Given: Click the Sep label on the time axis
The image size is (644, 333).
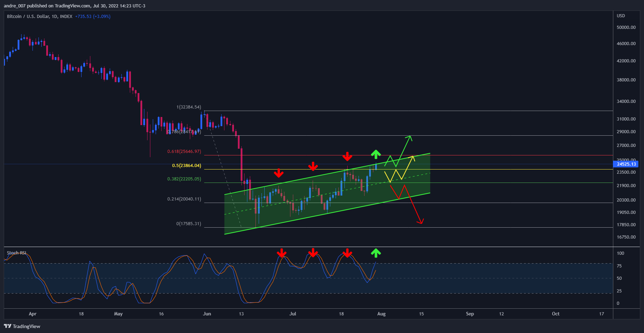Looking at the screenshot, I should tap(470, 314).
